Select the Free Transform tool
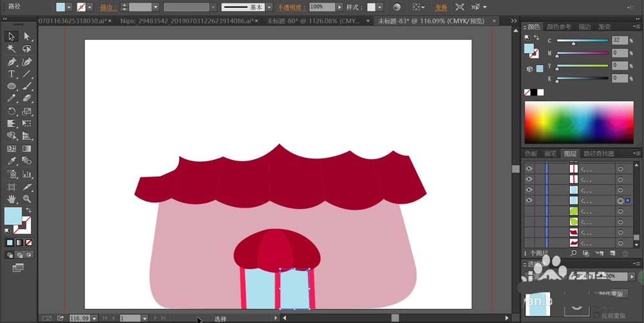 click(27, 124)
